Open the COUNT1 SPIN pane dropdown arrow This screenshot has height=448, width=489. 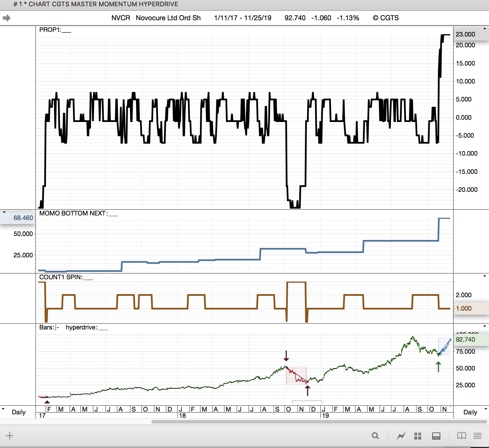(484, 276)
